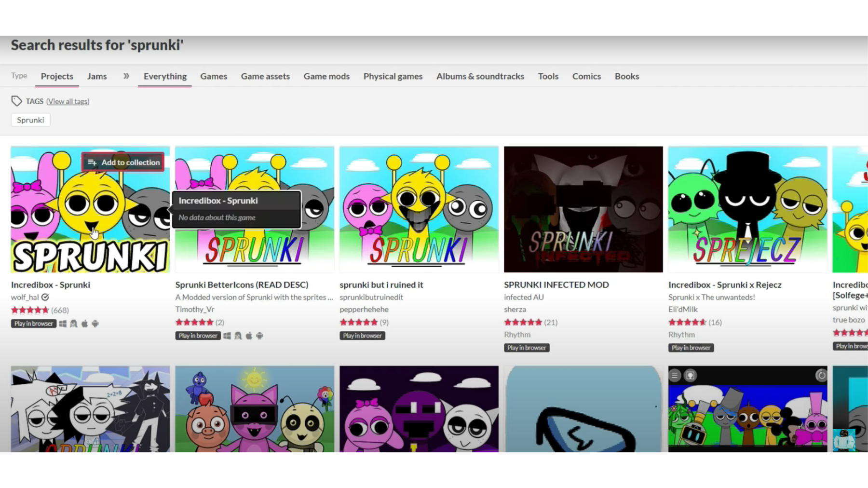Open Incredibox - Sprunki game thumbnail
Viewport: 868px width, 488px height.
(x=91, y=209)
